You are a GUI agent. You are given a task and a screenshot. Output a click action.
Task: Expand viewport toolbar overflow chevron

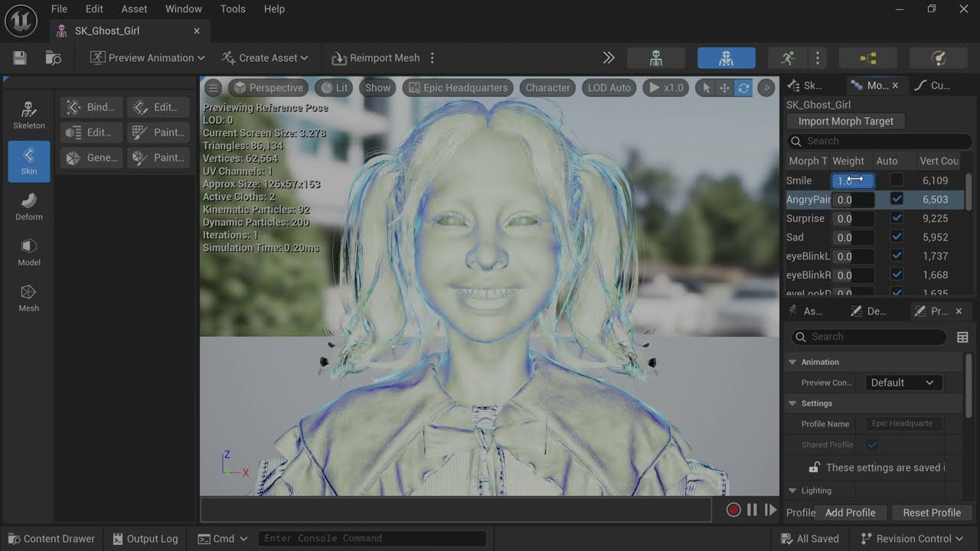coord(766,88)
